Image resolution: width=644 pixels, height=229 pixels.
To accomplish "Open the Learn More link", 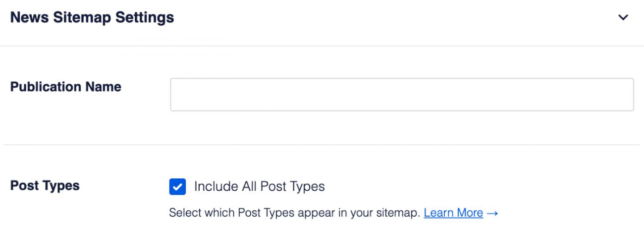I will click(x=453, y=213).
